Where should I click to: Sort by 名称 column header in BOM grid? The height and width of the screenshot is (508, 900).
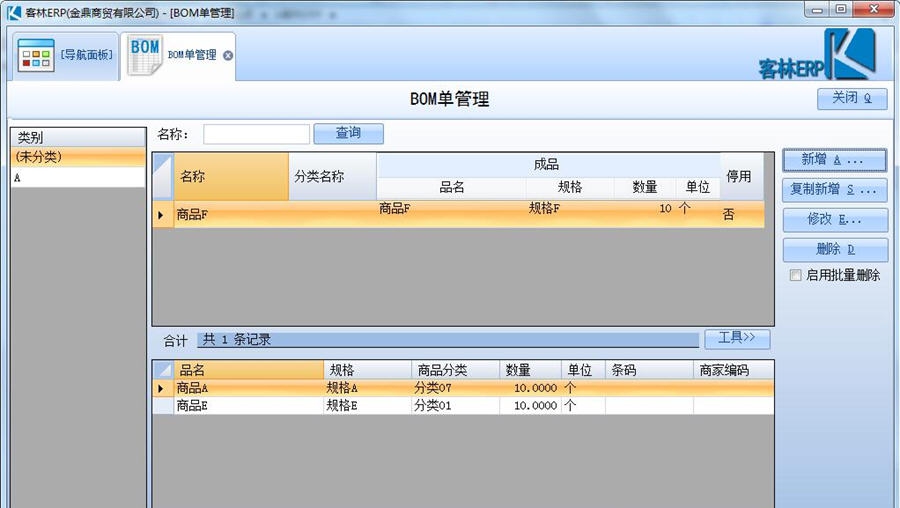click(x=231, y=176)
